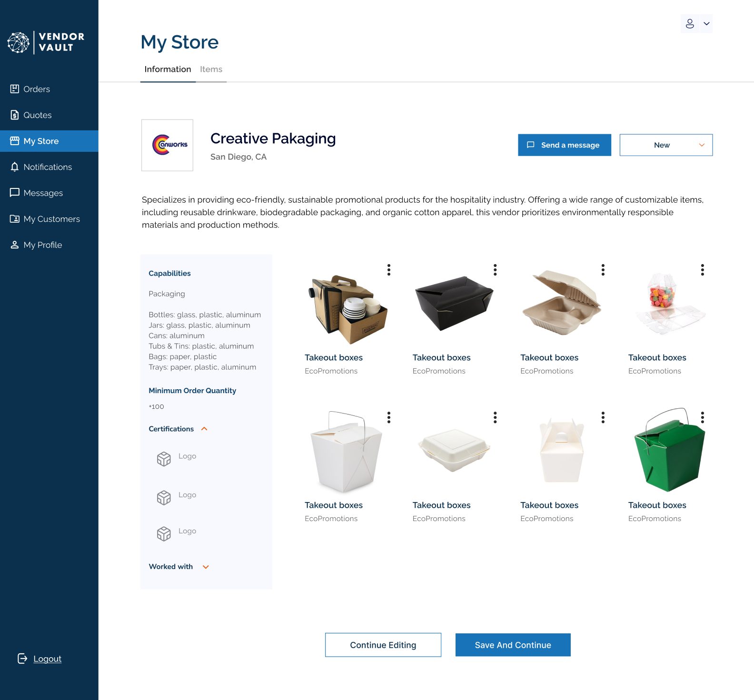Open options menu for the black takeout box
Viewport: 754px width, 700px height.
point(495,270)
